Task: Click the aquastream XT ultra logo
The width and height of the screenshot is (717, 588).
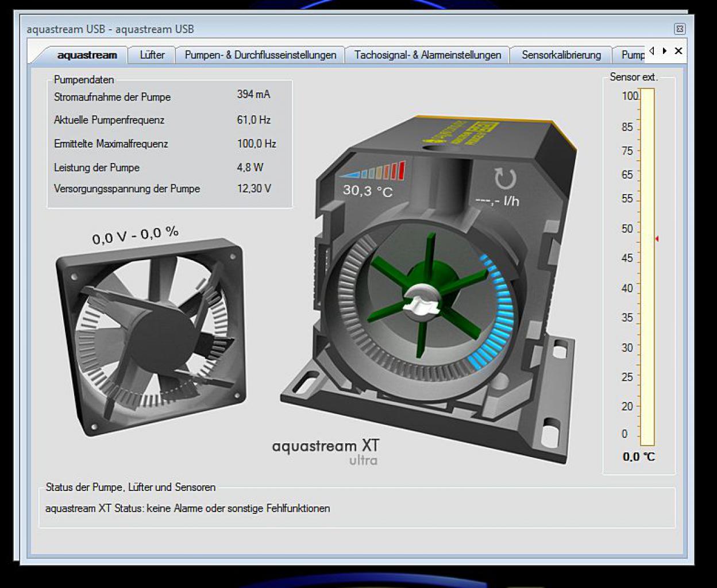Action: (x=326, y=452)
